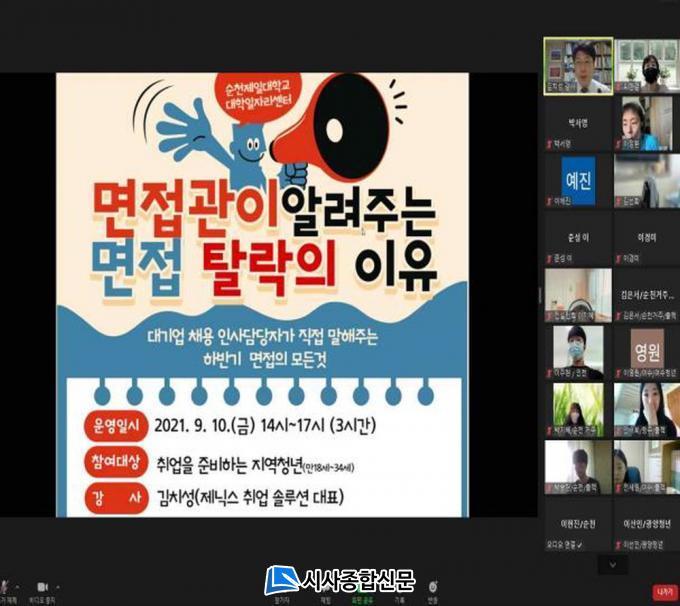This screenshot has width=680, height=606.
Task: Click the gallery panel divider handle
Action: [539, 295]
